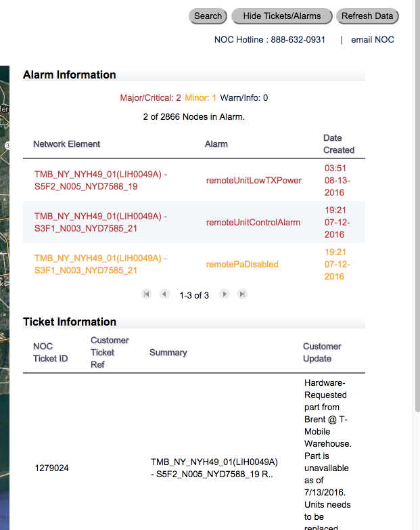Sort alarms by Alarm column header
This screenshot has width=420, height=530.
(x=216, y=144)
